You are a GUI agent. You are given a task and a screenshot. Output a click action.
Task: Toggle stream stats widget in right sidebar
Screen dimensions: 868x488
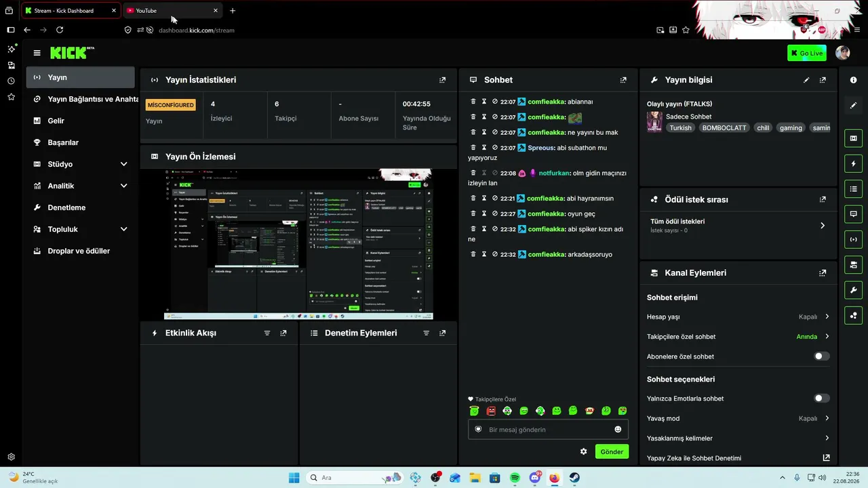853,239
